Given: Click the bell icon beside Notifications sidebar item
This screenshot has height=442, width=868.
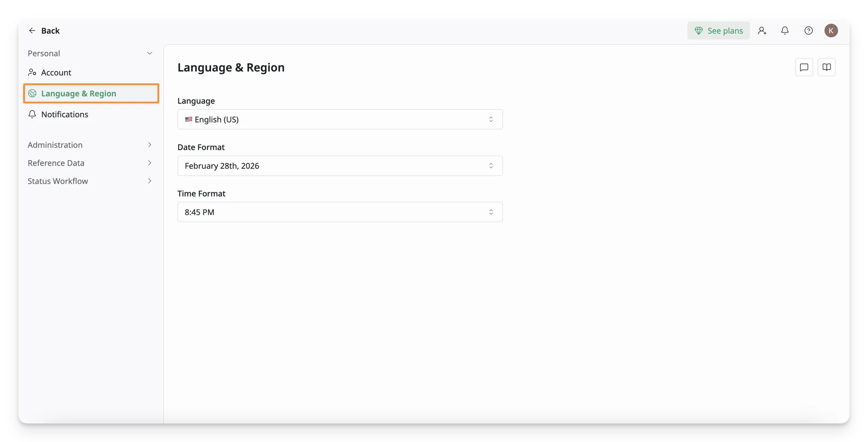Looking at the screenshot, I should click(32, 114).
